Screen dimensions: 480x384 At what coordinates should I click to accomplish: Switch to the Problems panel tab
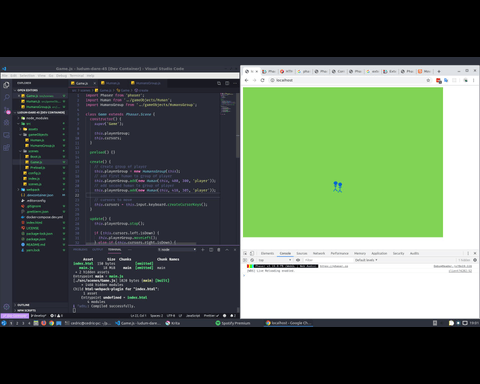pos(80,249)
